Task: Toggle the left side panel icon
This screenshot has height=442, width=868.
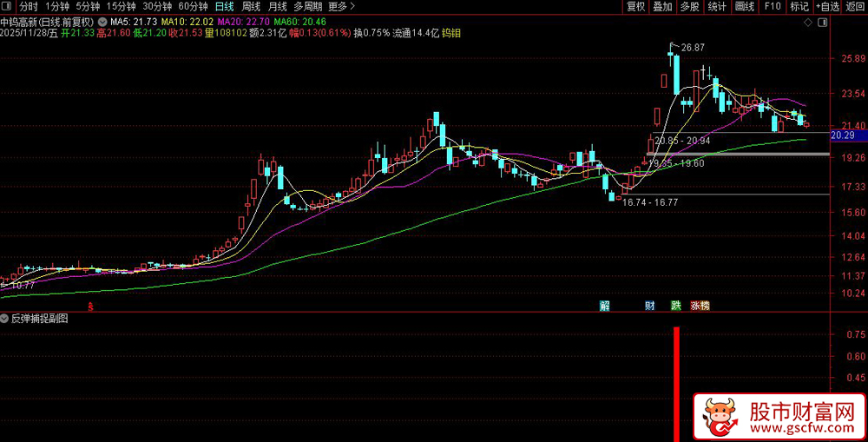Action: coord(7,7)
